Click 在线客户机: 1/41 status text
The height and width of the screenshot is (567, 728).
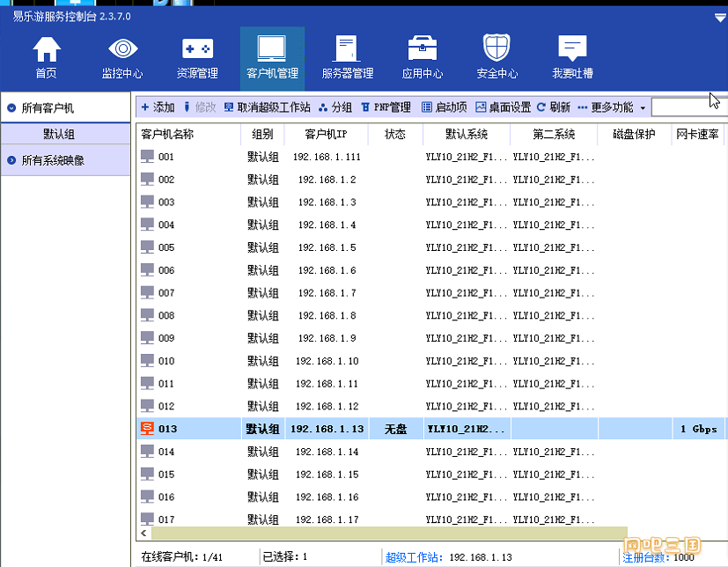tap(181, 556)
